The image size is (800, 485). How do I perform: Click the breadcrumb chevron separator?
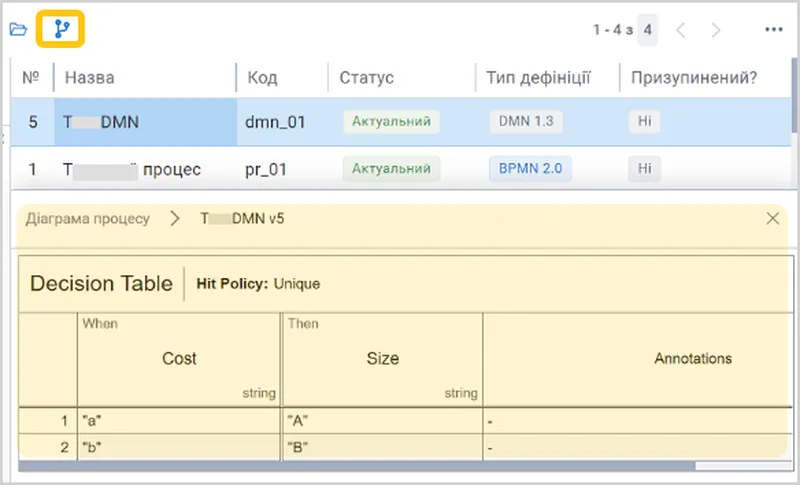pyautogui.click(x=175, y=218)
